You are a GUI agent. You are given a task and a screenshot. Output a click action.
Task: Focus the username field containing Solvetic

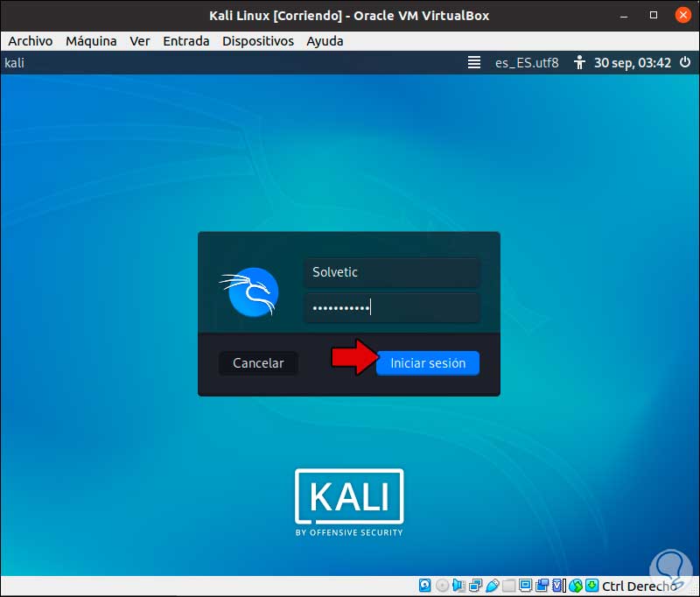391,272
